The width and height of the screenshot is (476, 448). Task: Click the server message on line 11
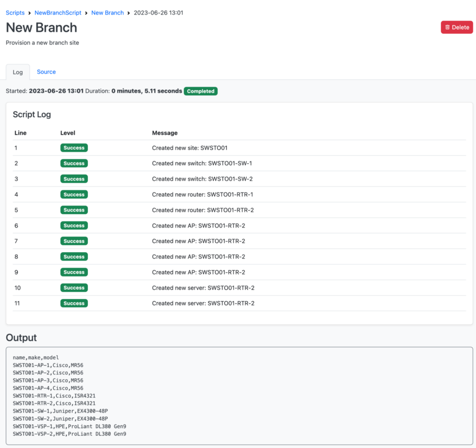tap(203, 303)
